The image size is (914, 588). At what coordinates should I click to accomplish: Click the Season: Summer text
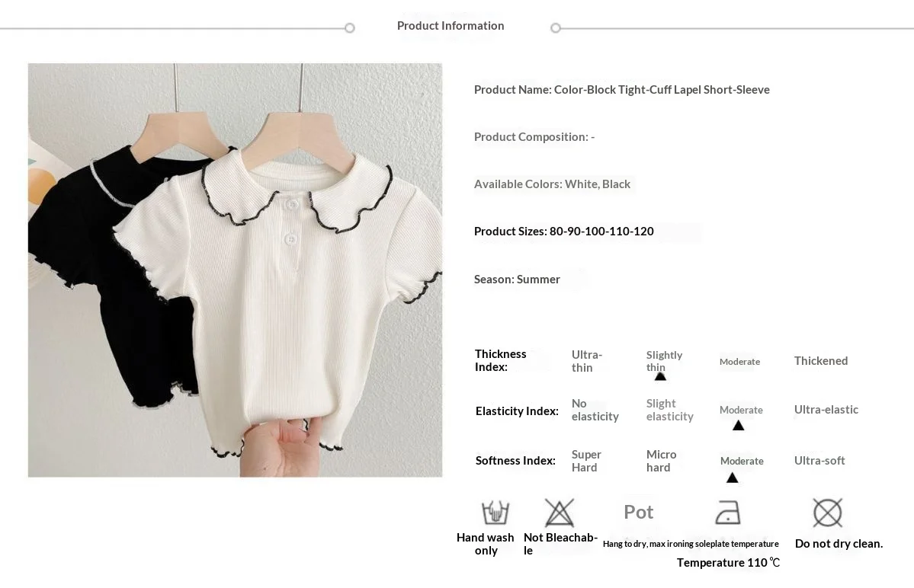tap(516, 280)
